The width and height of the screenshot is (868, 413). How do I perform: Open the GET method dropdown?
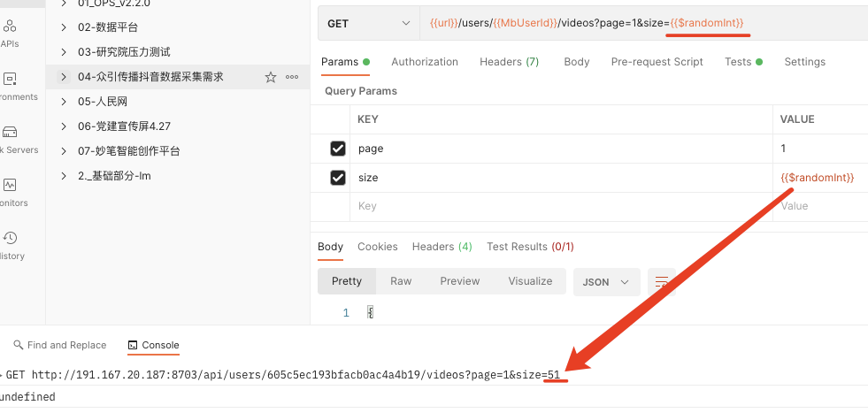[x=369, y=23]
